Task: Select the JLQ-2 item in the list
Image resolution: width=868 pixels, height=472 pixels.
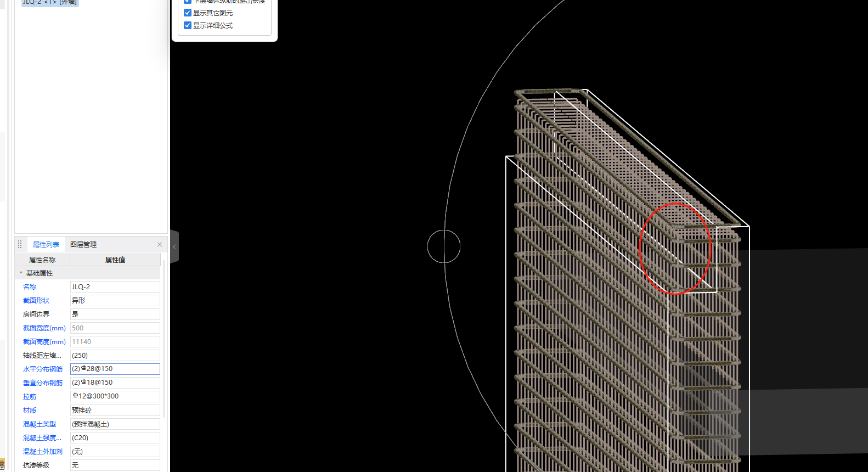Action: [50, 2]
